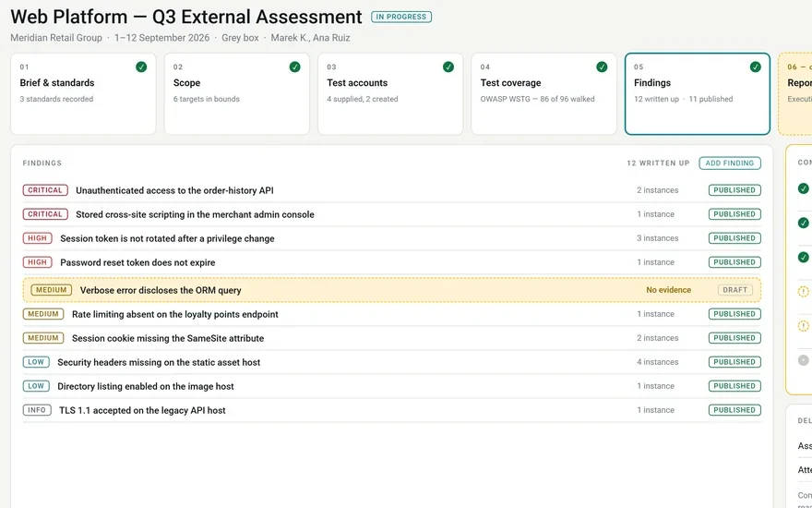Click Published status on Directory listing row
The height and width of the screenshot is (508, 812).
tap(734, 386)
